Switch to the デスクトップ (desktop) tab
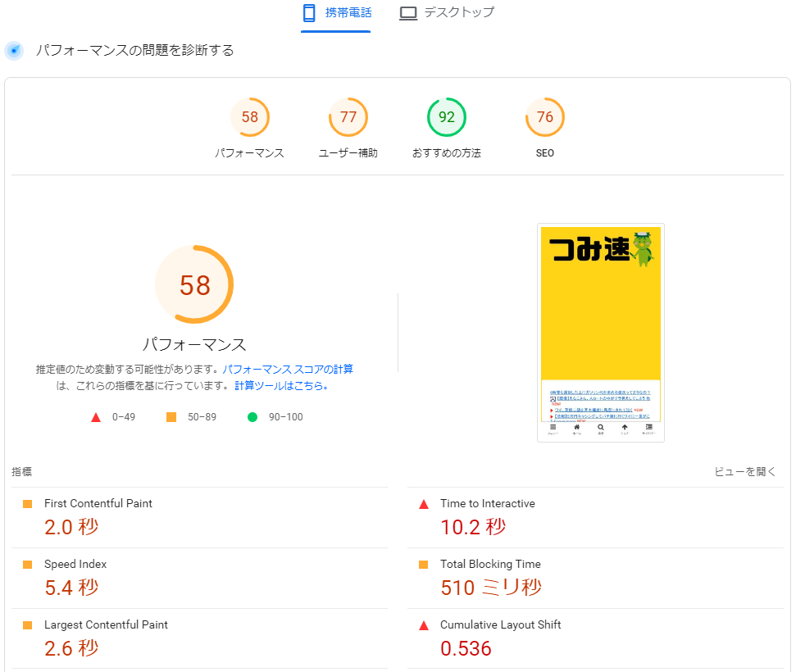Viewport: 796px width, 672px height. click(447, 12)
